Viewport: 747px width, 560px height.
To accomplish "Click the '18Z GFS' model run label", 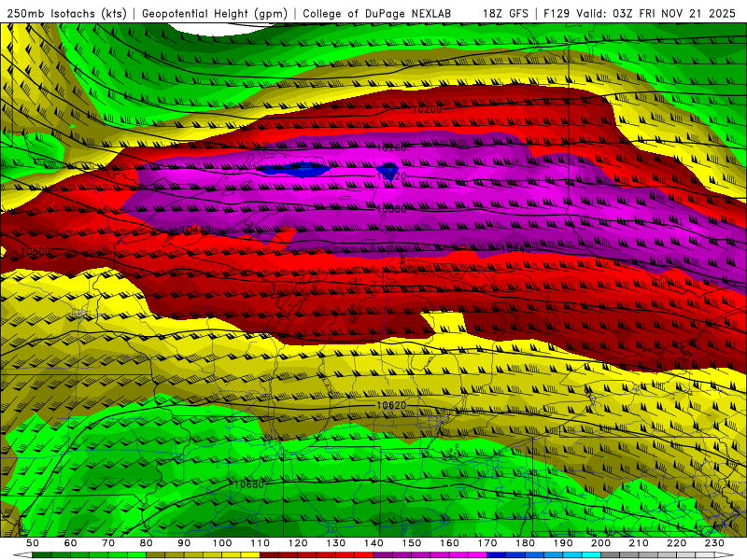I will click(x=505, y=14).
